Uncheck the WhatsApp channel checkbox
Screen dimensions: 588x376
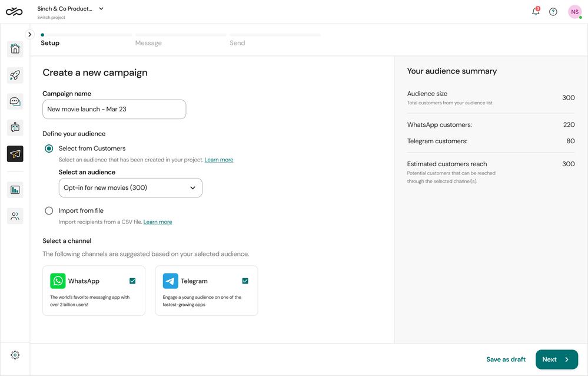[x=132, y=281]
